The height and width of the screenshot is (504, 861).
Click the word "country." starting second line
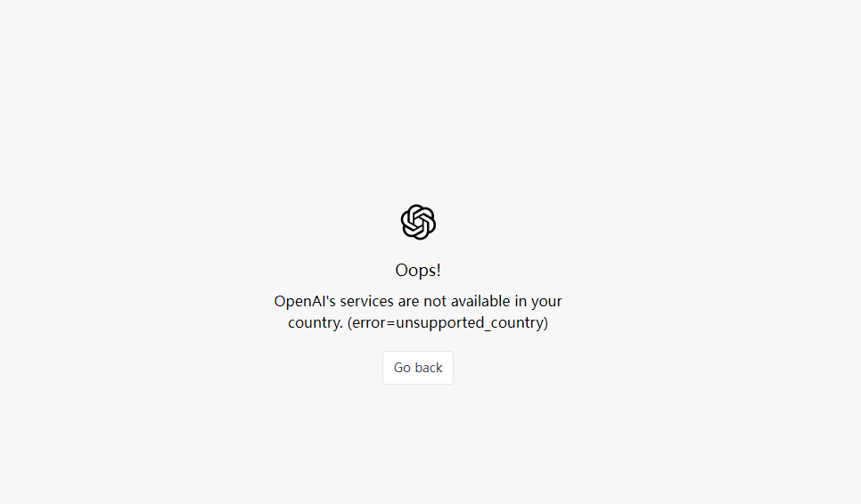coord(316,322)
